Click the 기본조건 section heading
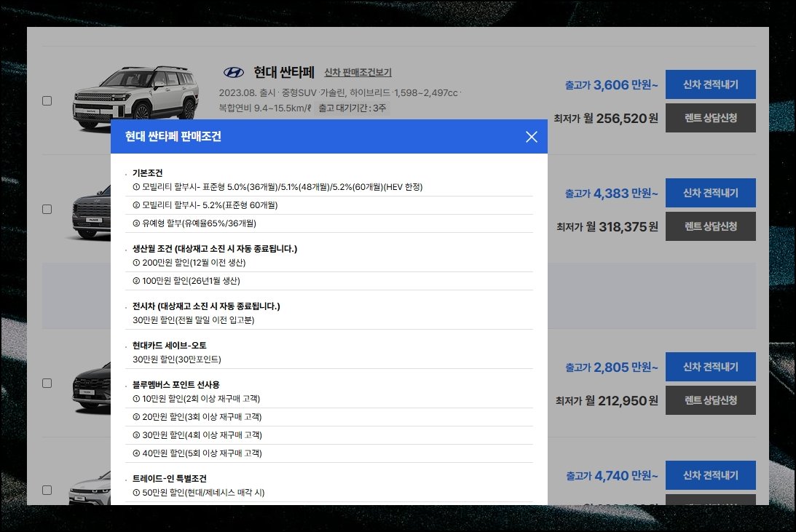Image resolution: width=796 pixels, height=532 pixels. tap(147, 173)
